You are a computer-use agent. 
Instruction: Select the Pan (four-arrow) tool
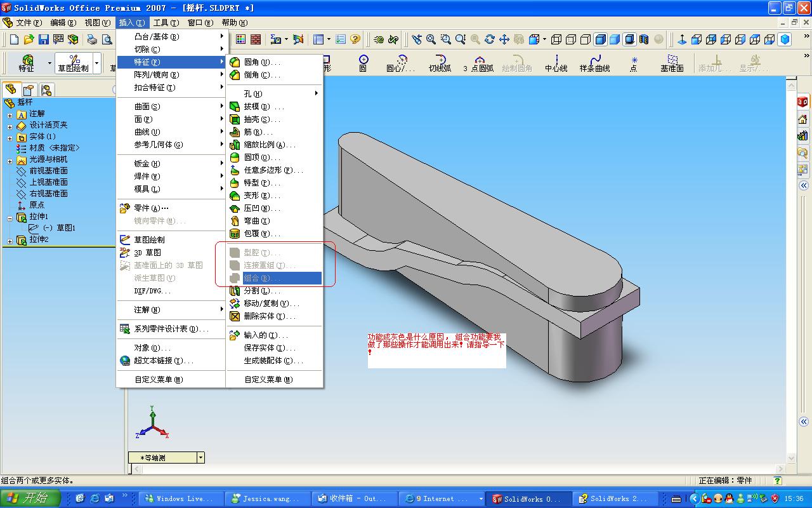(x=504, y=39)
